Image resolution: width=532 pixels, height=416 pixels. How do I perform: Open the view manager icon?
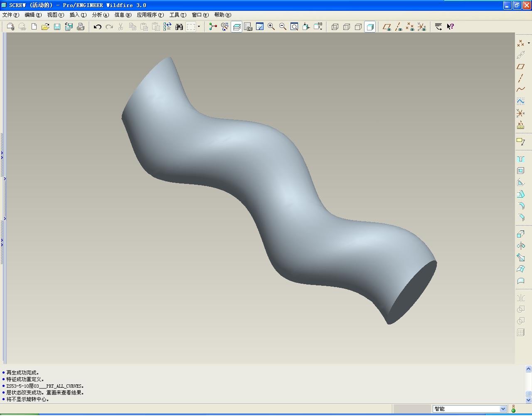[248, 27]
